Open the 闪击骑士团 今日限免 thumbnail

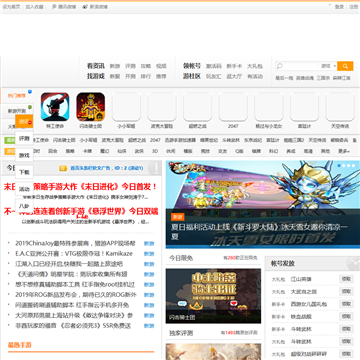tap(213, 296)
